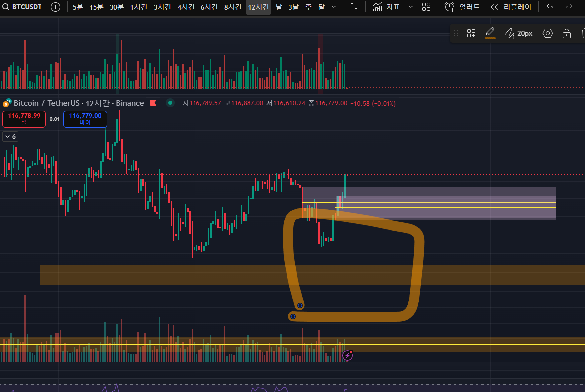Click the −10.58 (−0.01%) change value

(x=373, y=103)
